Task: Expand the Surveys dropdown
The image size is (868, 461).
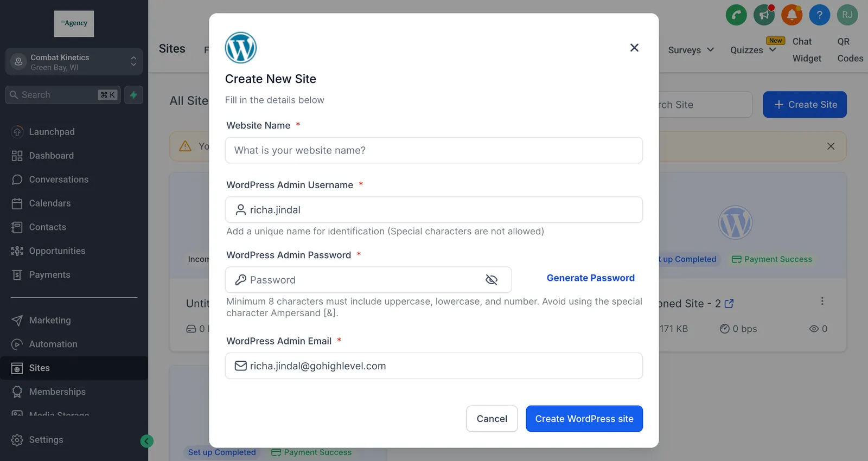Action: pyautogui.click(x=691, y=50)
